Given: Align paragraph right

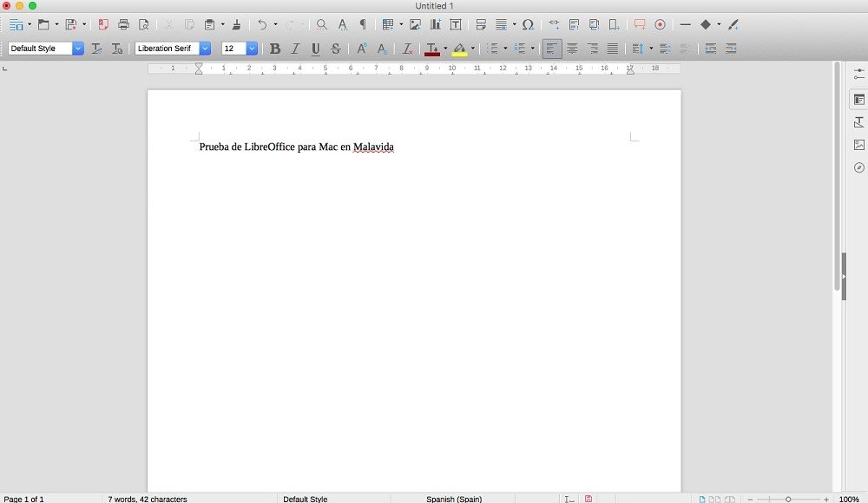Looking at the screenshot, I should click(x=592, y=49).
